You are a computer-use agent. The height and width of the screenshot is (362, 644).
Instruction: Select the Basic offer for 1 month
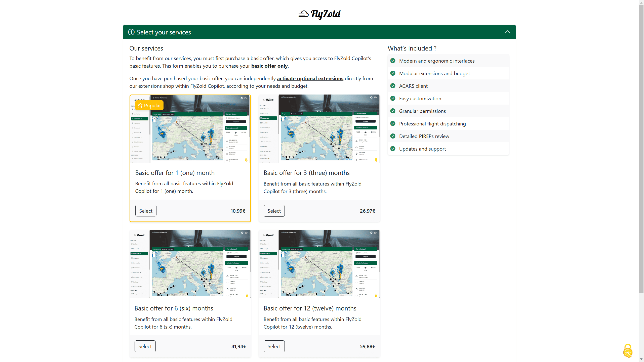[x=146, y=210]
